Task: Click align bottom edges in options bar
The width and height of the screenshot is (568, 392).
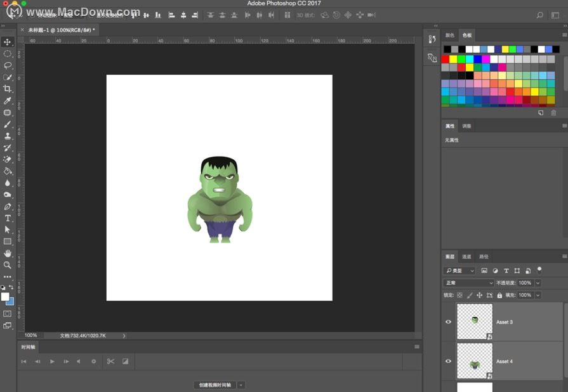Action: (158, 15)
